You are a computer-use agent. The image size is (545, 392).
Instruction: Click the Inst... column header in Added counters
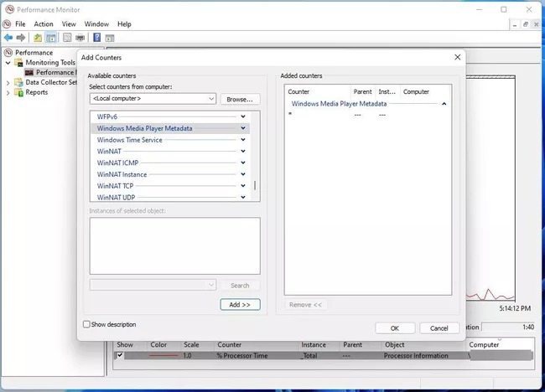(387, 91)
